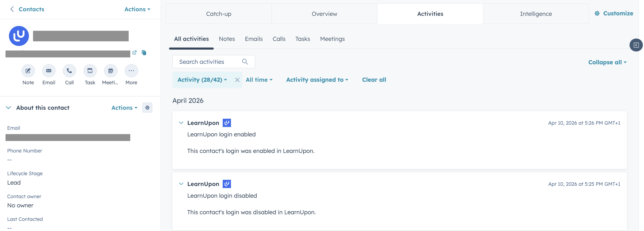Click LearnUpon logo on login disabled entry
644x231 pixels.
pyautogui.click(x=227, y=184)
